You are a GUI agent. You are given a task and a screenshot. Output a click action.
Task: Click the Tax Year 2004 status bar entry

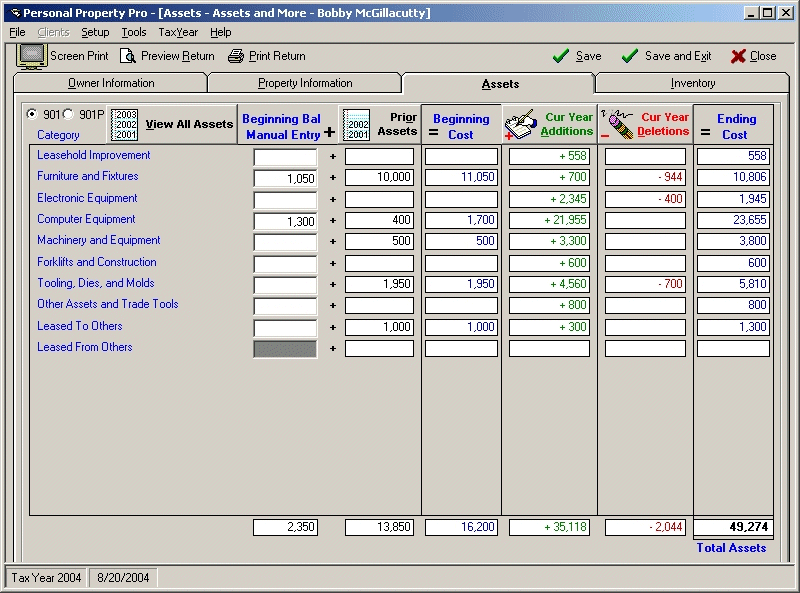click(46, 578)
